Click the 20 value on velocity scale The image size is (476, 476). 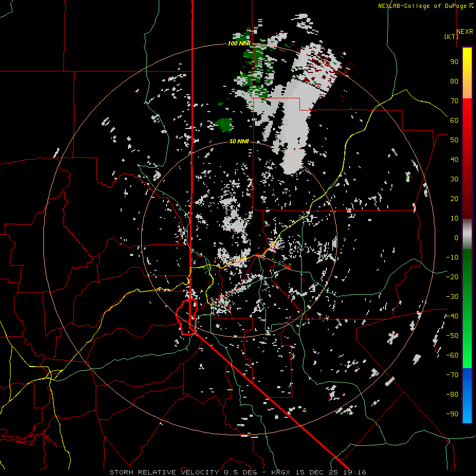(454, 198)
